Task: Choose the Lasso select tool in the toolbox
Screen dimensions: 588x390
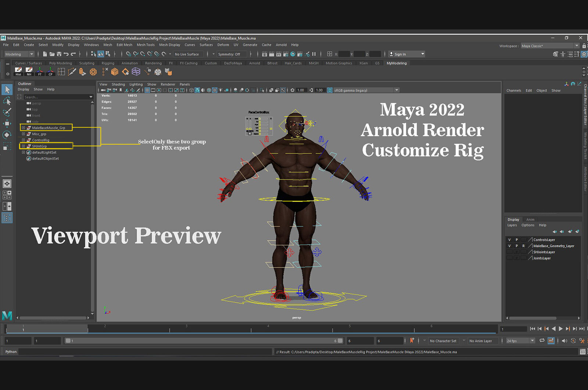Action: tap(7, 101)
